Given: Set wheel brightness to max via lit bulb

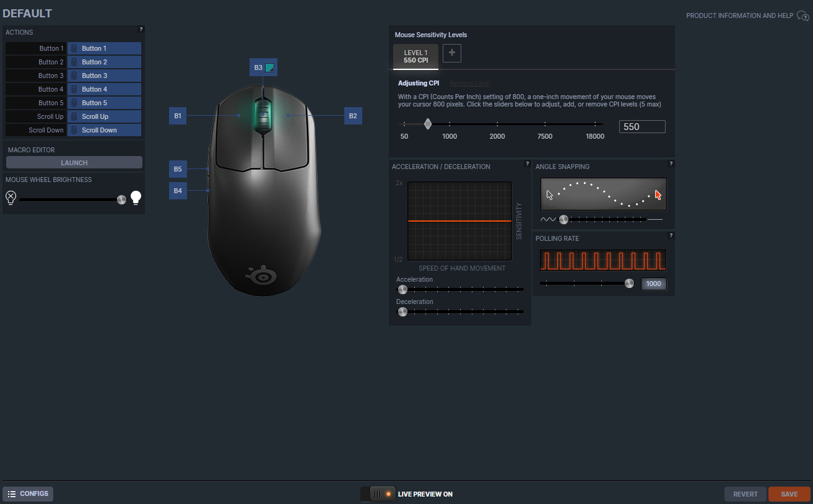Looking at the screenshot, I should 136,198.
